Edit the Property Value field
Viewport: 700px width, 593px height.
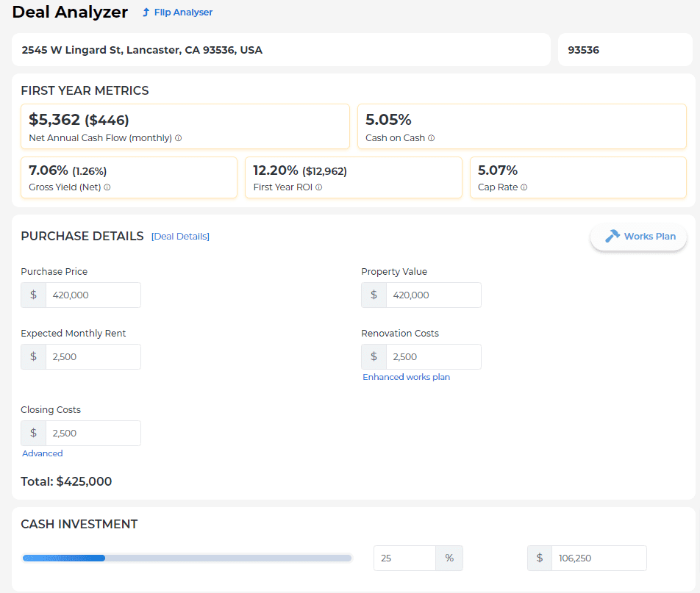[434, 295]
